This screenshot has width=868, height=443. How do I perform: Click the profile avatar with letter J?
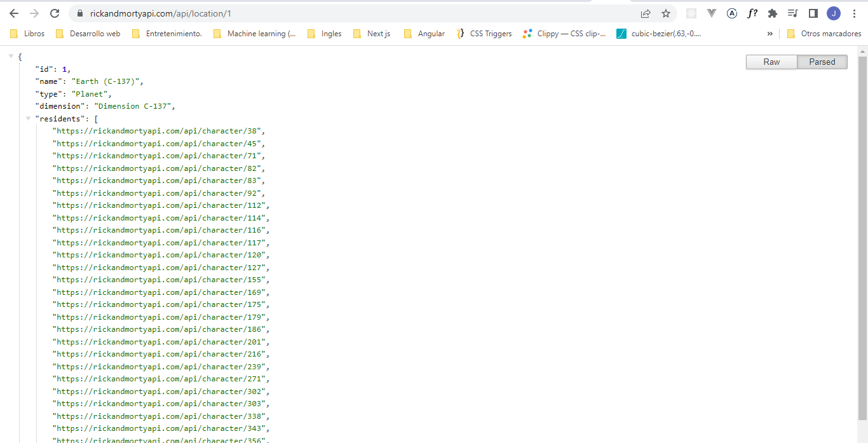(x=833, y=13)
